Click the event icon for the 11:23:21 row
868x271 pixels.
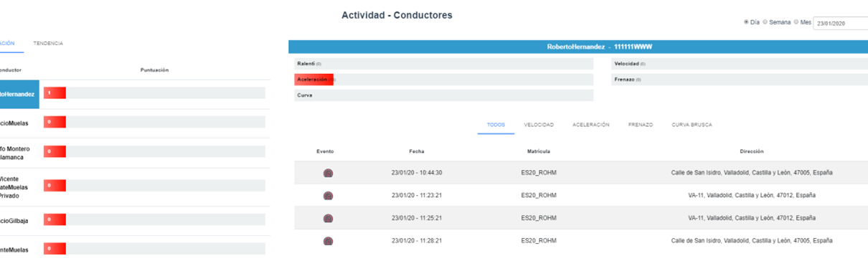point(328,196)
